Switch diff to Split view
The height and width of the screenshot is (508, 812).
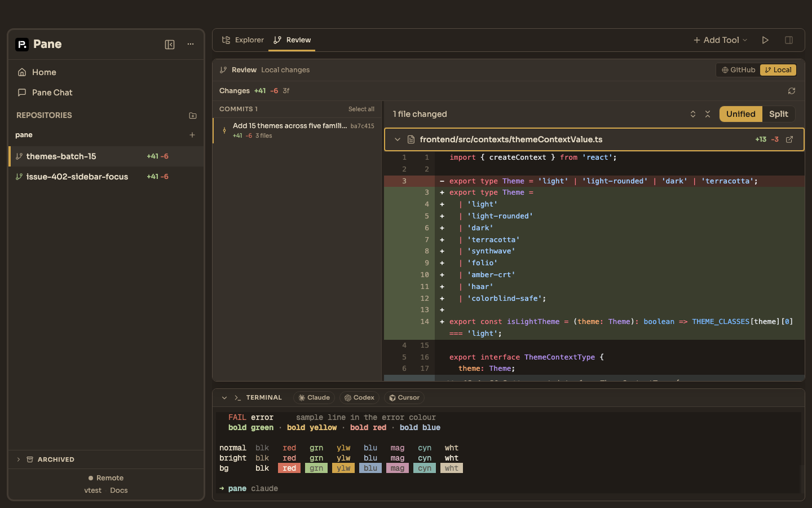(x=779, y=114)
